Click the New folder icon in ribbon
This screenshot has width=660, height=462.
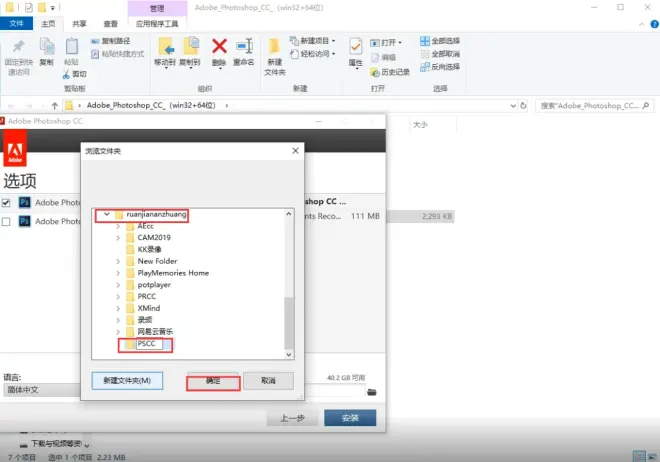(x=274, y=46)
